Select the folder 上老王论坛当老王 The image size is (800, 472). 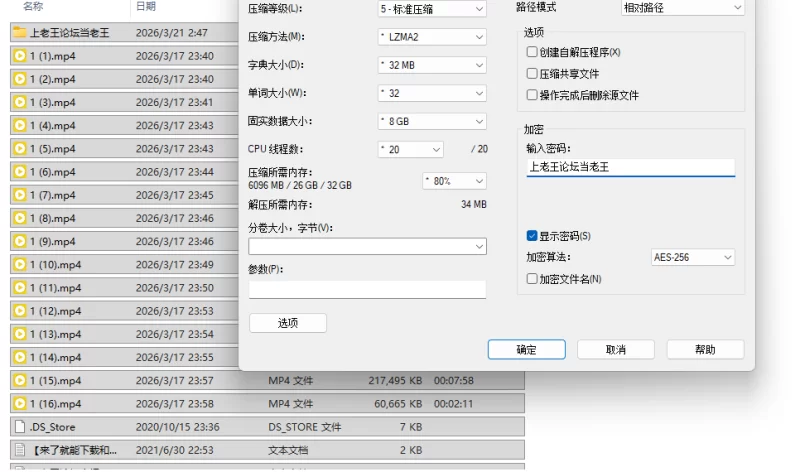124,33
